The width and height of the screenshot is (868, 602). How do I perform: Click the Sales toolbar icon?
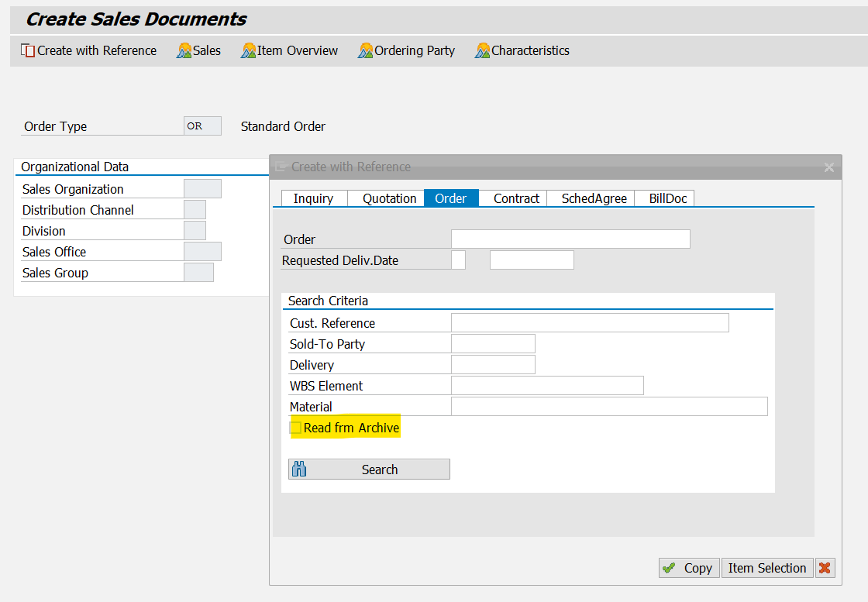point(184,50)
